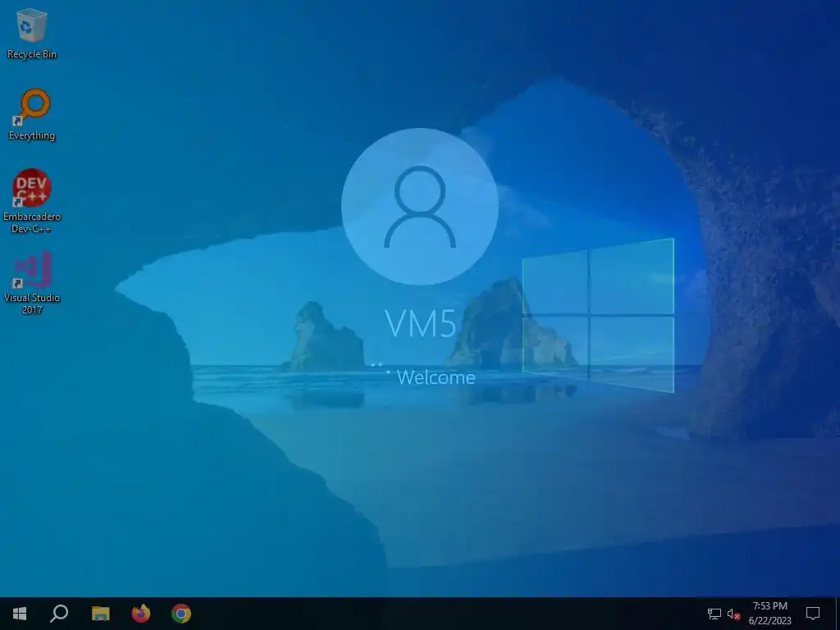Select the Everything search shortcut

(x=32, y=115)
